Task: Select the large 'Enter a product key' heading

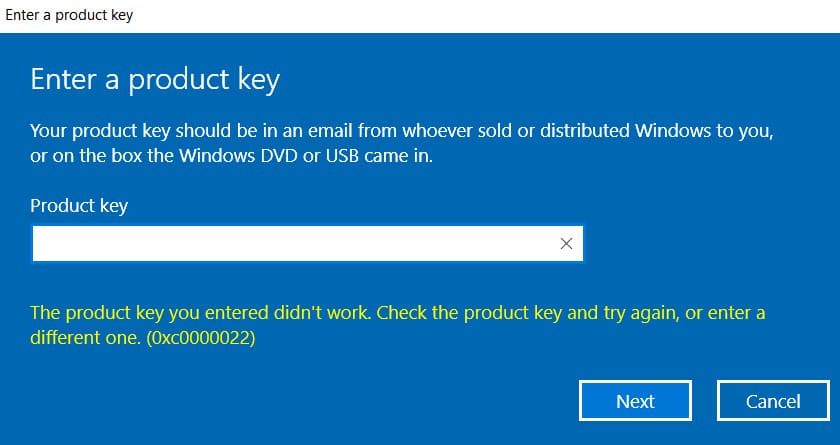Action: coord(155,80)
